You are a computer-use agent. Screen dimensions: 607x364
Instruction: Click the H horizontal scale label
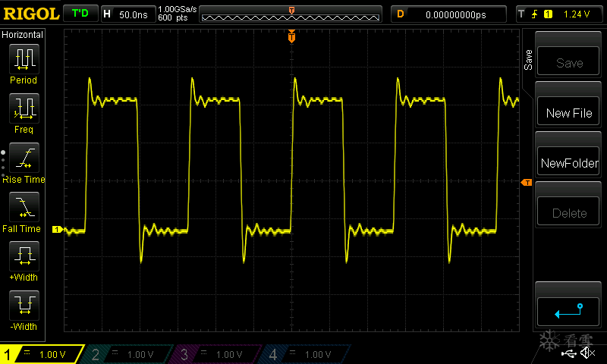click(107, 14)
